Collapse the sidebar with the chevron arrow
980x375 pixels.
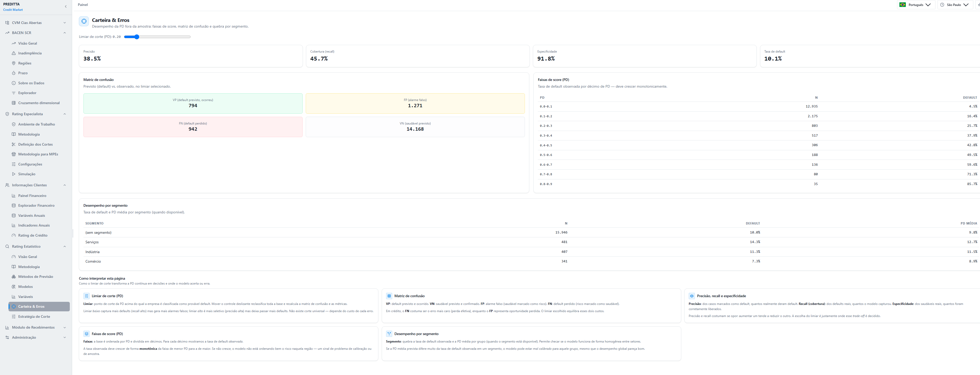click(66, 6)
